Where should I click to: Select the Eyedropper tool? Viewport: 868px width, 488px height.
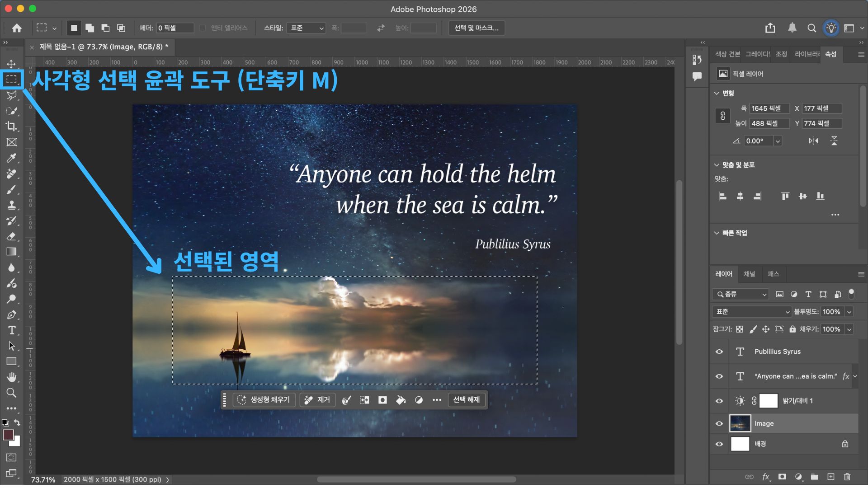click(12, 158)
